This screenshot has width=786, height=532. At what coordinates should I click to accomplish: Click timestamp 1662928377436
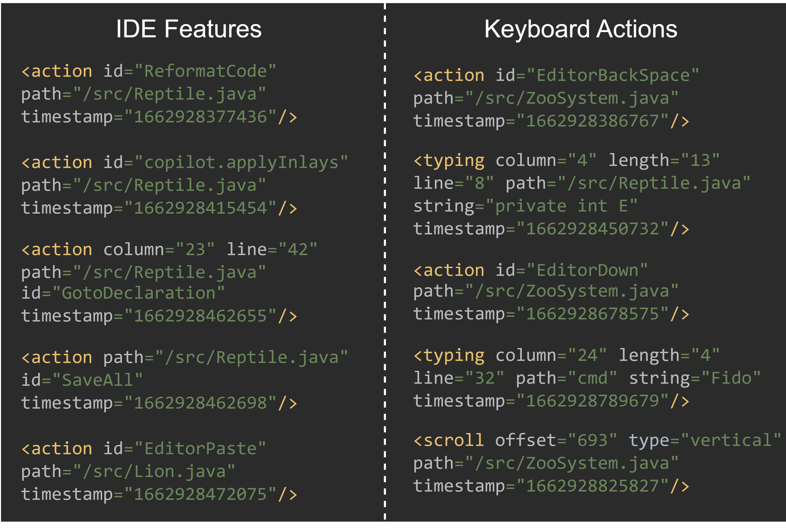[x=200, y=117]
